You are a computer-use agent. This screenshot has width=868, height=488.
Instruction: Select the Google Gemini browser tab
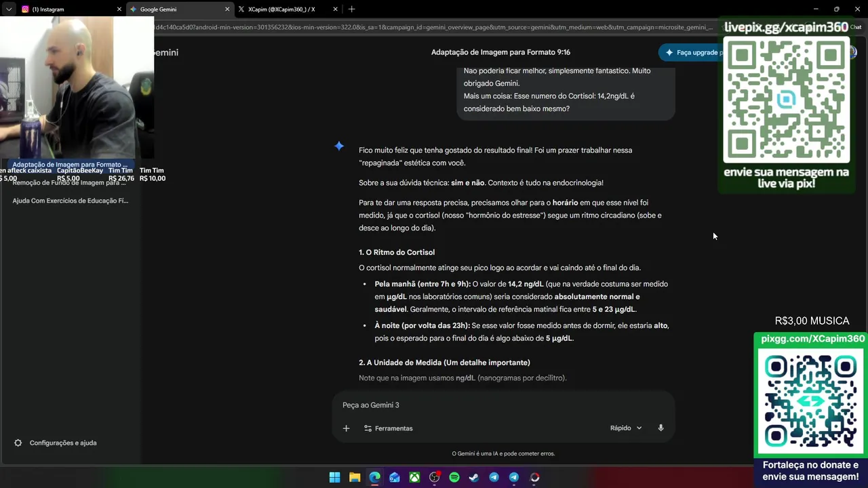[x=180, y=9]
